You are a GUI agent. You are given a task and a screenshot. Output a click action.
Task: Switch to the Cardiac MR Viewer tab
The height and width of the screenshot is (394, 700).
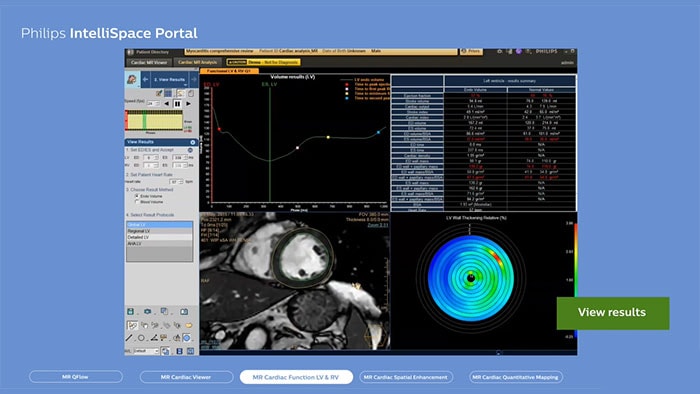(x=149, y=62)
